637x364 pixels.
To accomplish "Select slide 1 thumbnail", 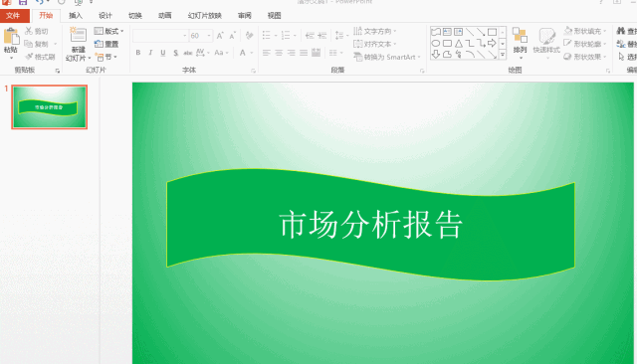I will click(x=50, y=107).
